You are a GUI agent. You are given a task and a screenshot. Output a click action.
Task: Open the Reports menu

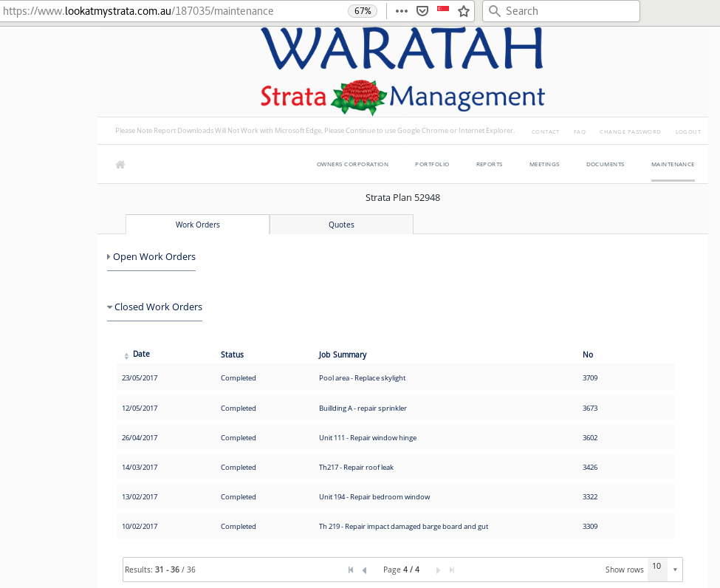point(490,165)
